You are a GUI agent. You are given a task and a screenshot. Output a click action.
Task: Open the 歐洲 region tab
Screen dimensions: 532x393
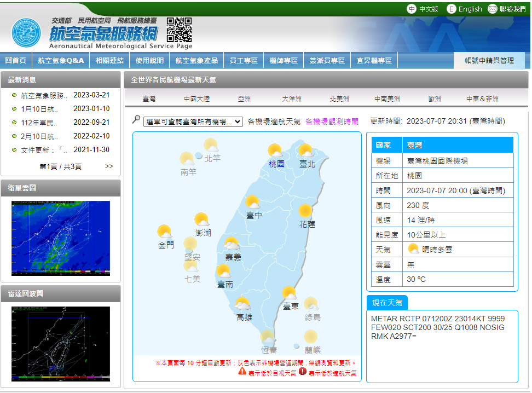pos(435,99)
